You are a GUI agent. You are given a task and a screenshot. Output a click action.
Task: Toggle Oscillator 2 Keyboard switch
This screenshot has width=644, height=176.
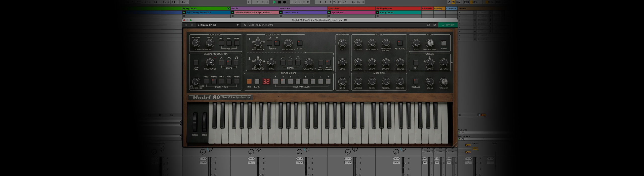328,62
